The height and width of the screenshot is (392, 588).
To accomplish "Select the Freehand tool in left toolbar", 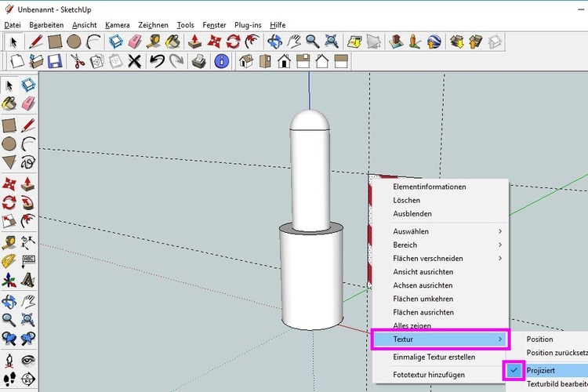I will pos(27,163).
